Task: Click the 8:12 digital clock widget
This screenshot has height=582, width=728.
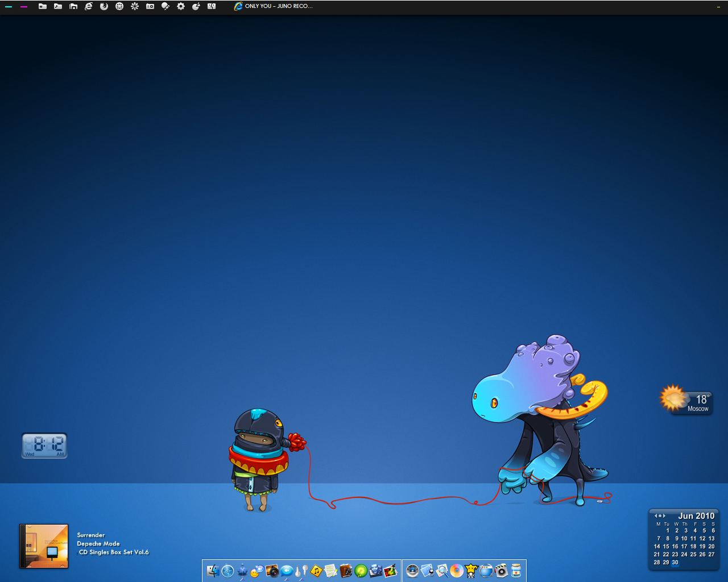Action: (44, 446)
